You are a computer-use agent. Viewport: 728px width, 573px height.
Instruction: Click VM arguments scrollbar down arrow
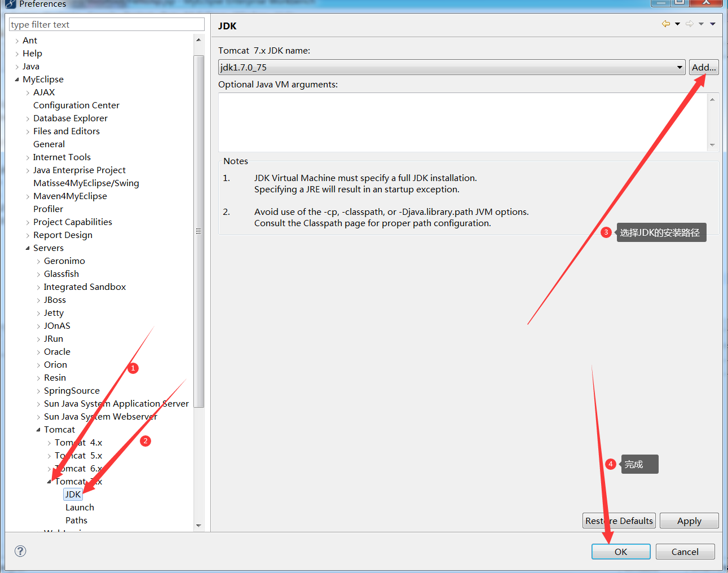point(712,145)
